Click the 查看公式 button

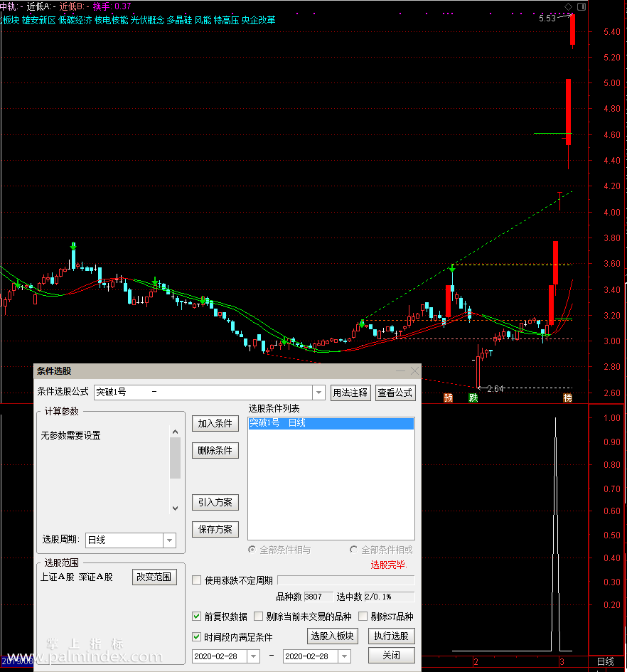pyautogui.click(x=395, y=393)
